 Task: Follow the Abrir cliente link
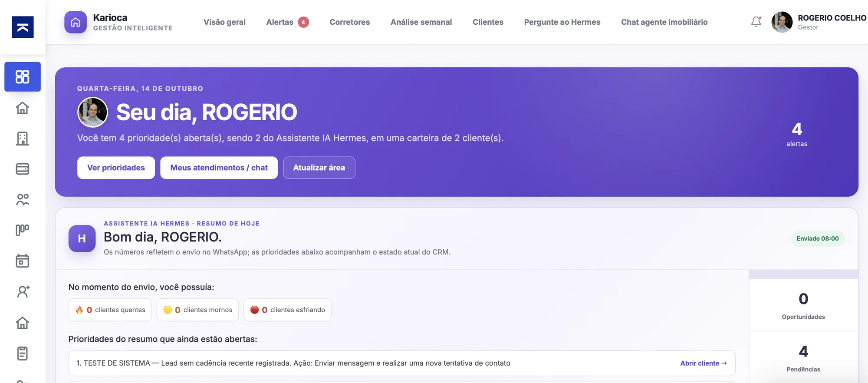pyautogui.click(x=703, y=363)
